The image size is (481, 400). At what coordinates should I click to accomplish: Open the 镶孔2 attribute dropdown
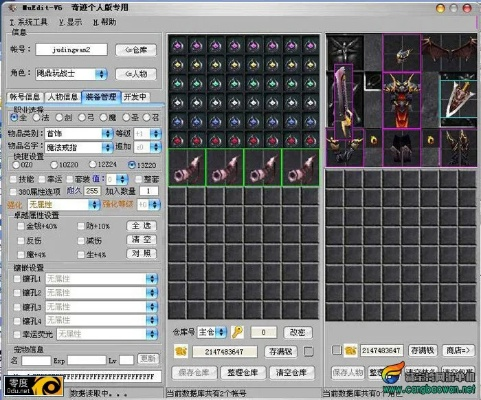tap(152, 293)
